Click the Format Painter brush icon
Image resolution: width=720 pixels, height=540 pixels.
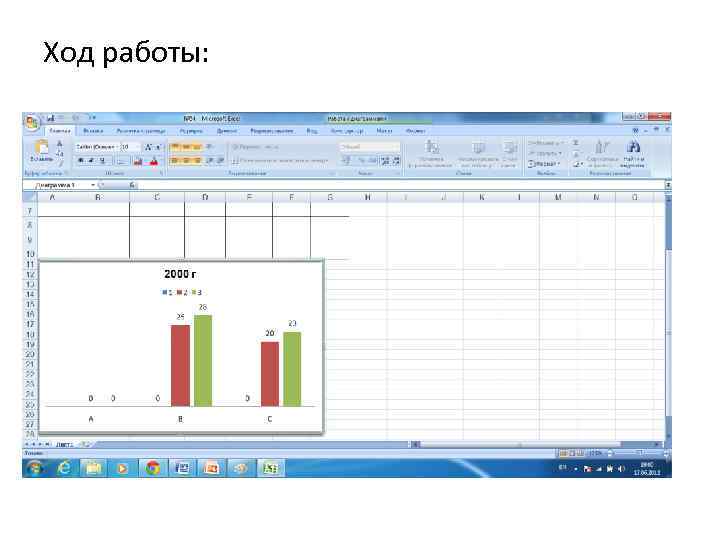60,163
